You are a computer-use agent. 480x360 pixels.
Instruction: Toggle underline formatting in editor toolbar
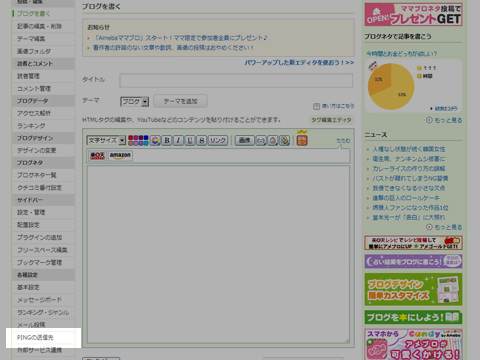190,140
